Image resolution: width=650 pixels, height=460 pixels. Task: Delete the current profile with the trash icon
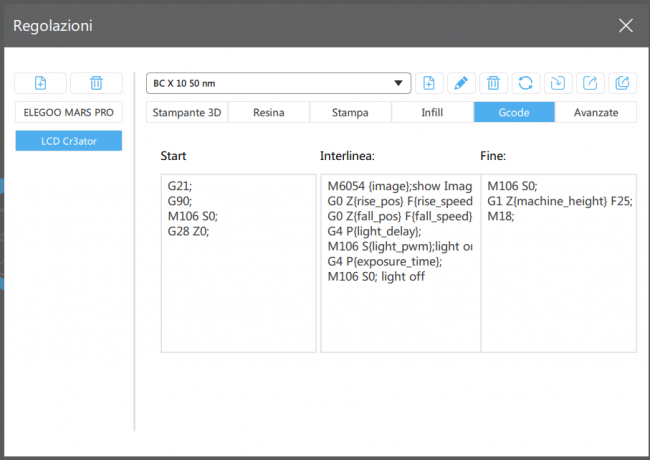click(493, 83)
